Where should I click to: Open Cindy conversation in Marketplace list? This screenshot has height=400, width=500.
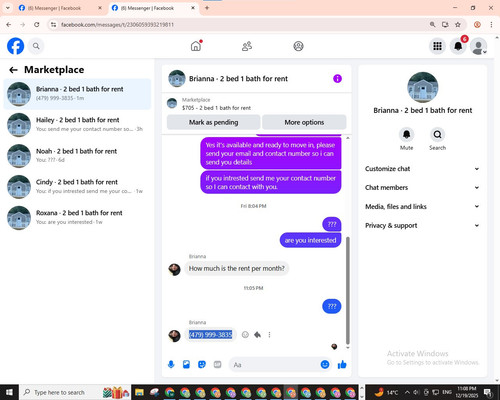pyautogui.click(x=77, y=187)
